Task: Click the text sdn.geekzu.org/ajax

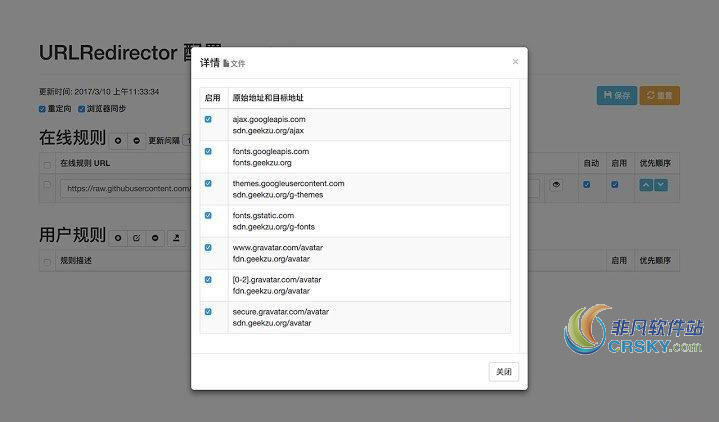Action: (x=268, y=131)
